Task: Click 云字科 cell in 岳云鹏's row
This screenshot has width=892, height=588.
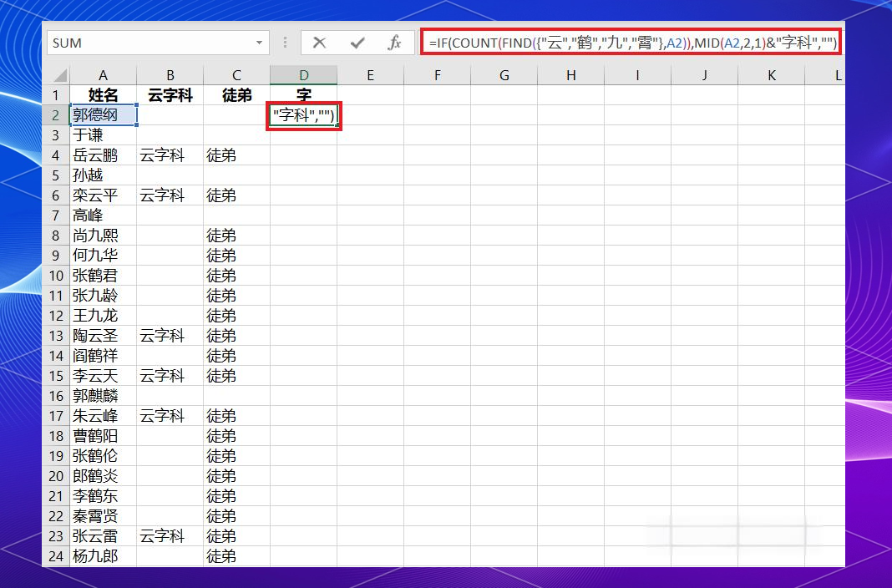Action: click(x=170, y=155)
